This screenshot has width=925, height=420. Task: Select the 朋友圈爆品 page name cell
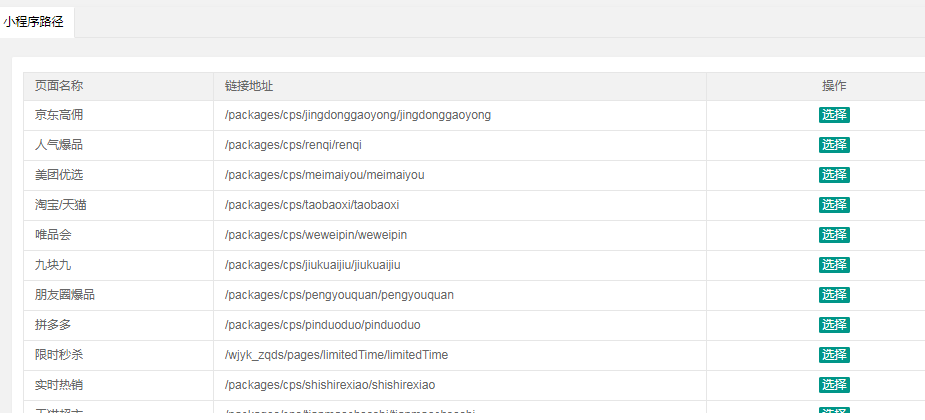point(119,296)
